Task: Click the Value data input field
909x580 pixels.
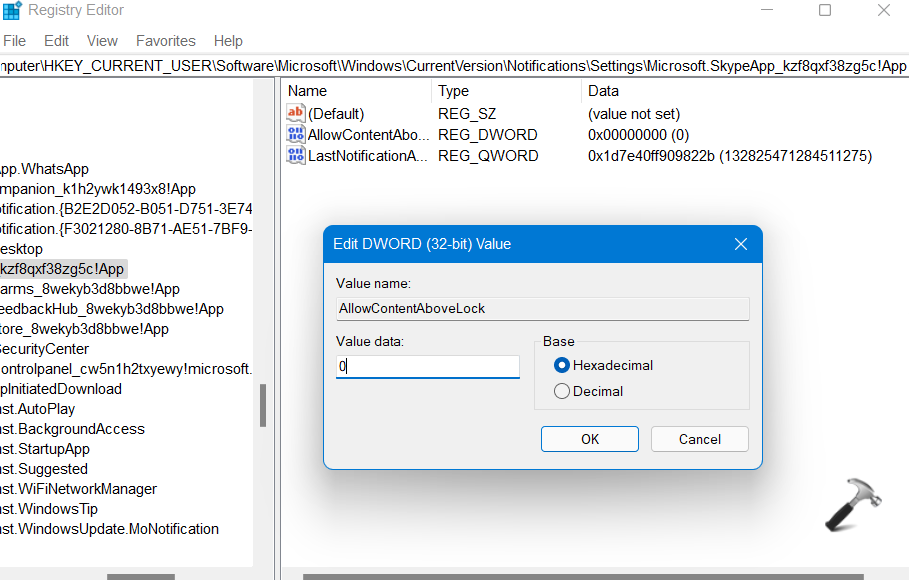Action: tap(428, 367)
